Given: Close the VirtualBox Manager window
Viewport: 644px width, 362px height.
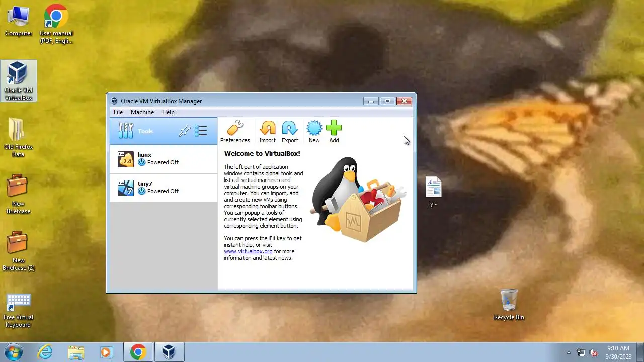Looking at the screenshot, I should coord(404,101).
